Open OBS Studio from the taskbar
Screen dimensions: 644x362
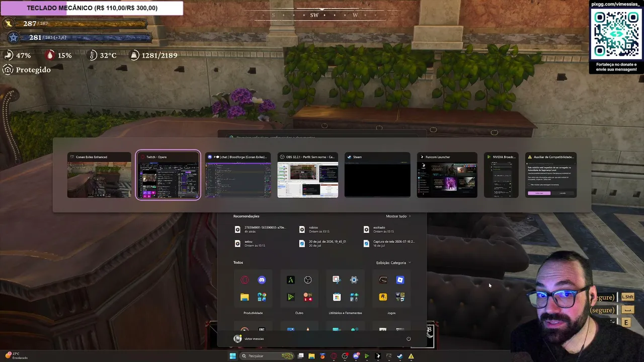pyautogui.click(x=345, y=356)
